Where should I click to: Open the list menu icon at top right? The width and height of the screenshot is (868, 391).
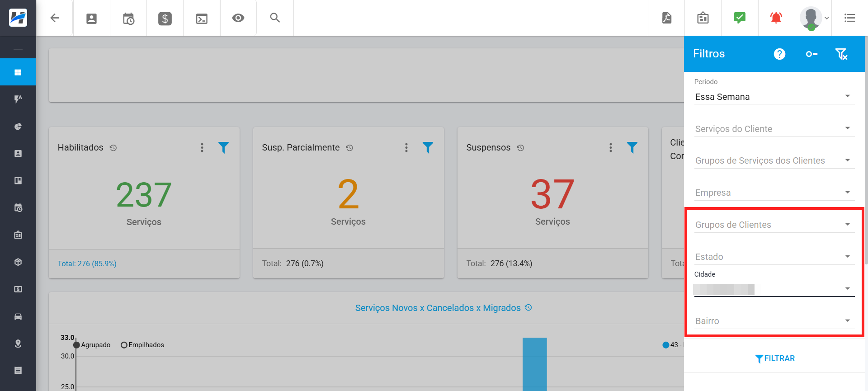pyautogui.click(x=850, y=18)
